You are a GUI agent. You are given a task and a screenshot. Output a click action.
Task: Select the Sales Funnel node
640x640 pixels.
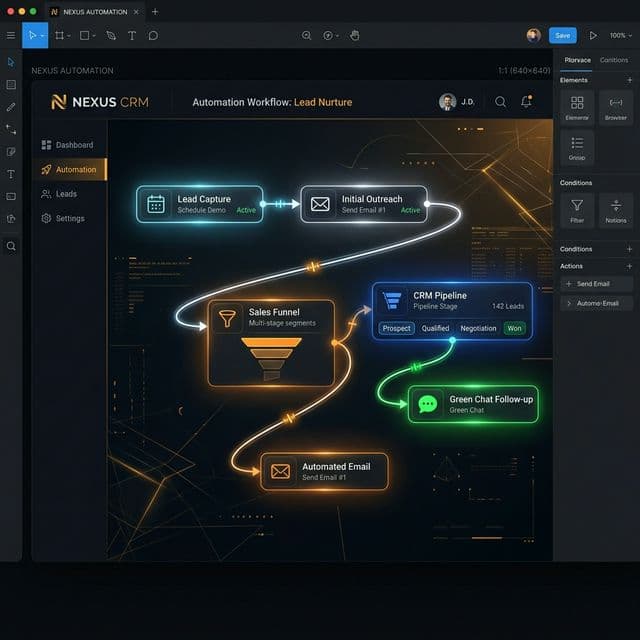(x=271, y=343)
